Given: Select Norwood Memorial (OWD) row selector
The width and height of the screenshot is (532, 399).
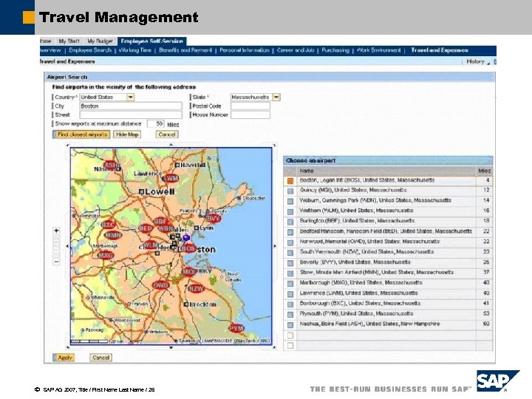Looking at the screenshot, I should [290, 242].
